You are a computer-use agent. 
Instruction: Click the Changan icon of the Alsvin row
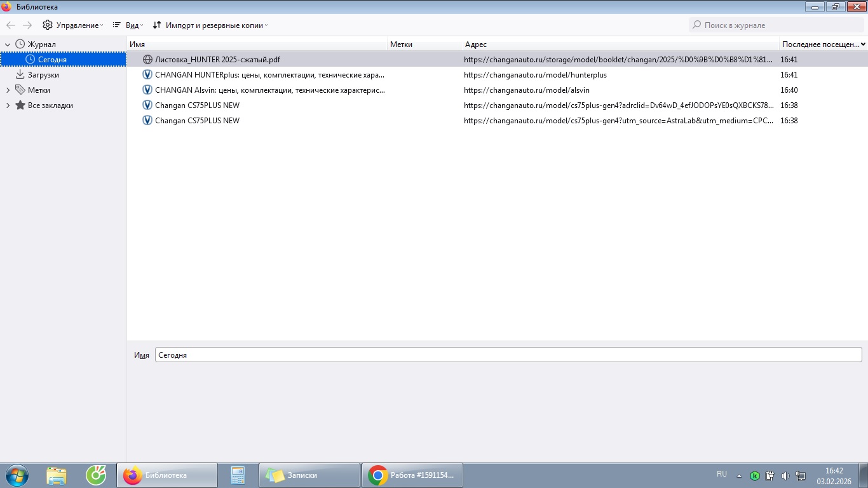[147, 90]
